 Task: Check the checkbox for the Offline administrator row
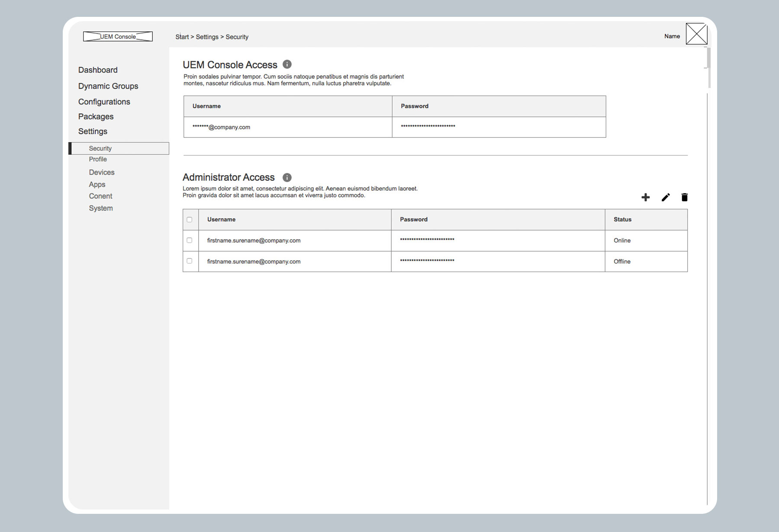click(x=190, y=261)
